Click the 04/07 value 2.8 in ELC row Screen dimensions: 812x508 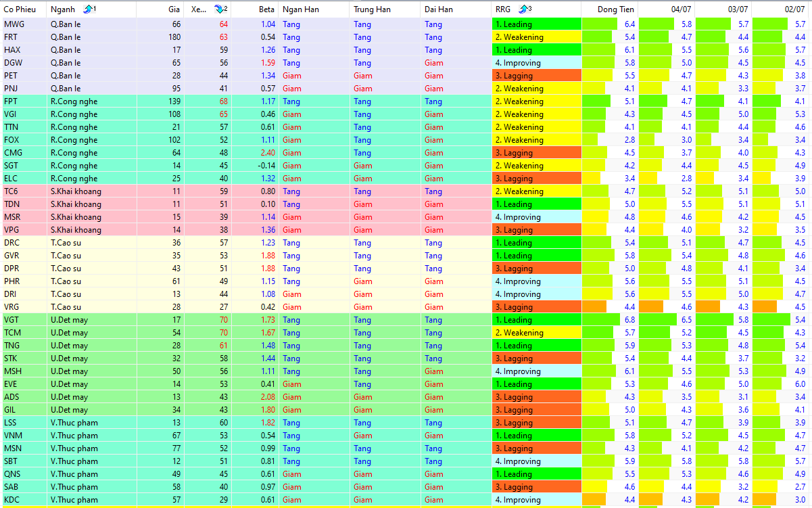[x=686, y=179]
